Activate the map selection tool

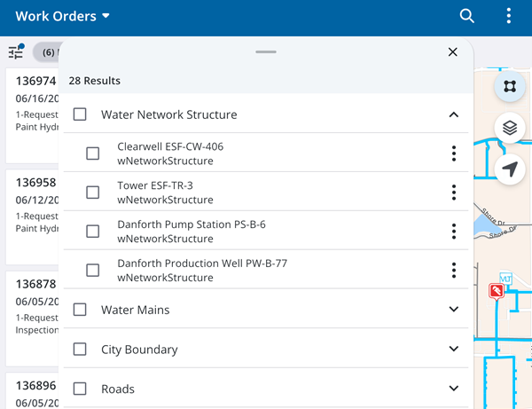[510, 86]
